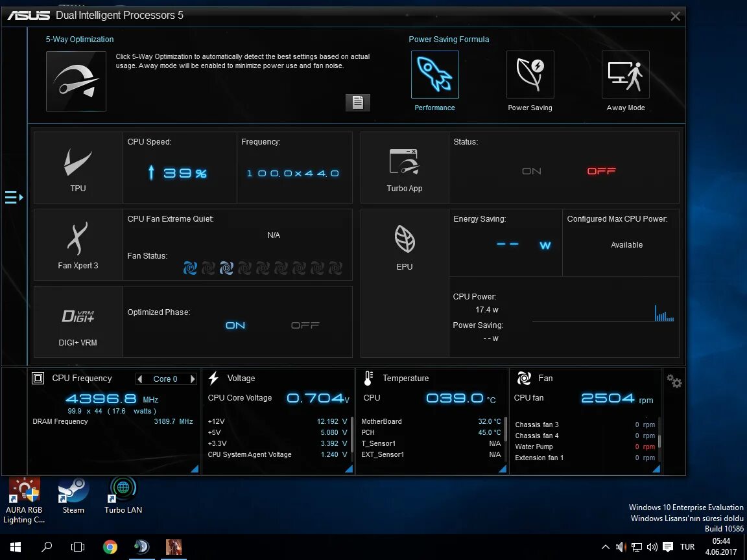Expand the left sidebar menu arrow
This screenshot has width=747, height=560.
[14, 197]
